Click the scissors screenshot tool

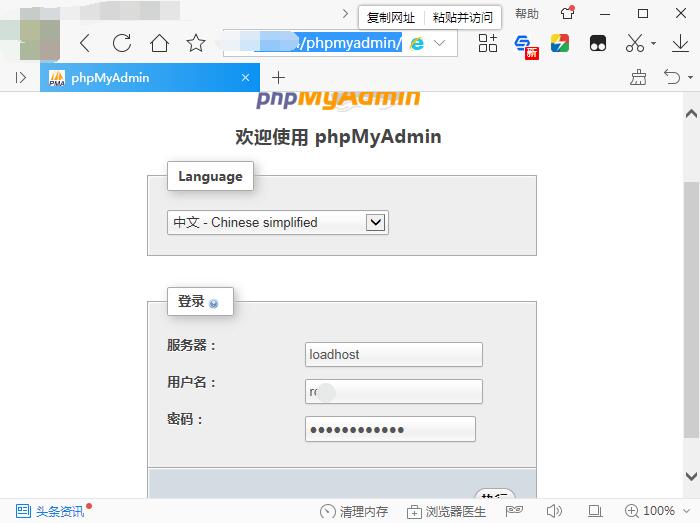(x=635, y=43)
